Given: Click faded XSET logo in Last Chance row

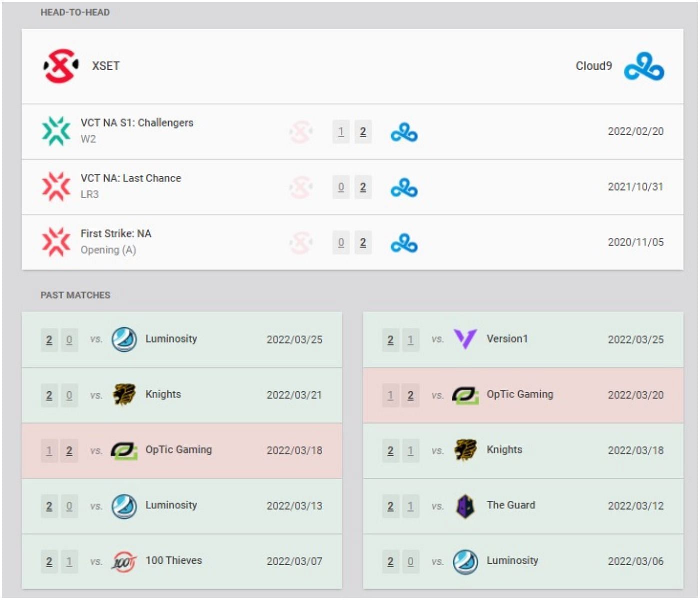Looking at the screenshot, I should point(301,187).
